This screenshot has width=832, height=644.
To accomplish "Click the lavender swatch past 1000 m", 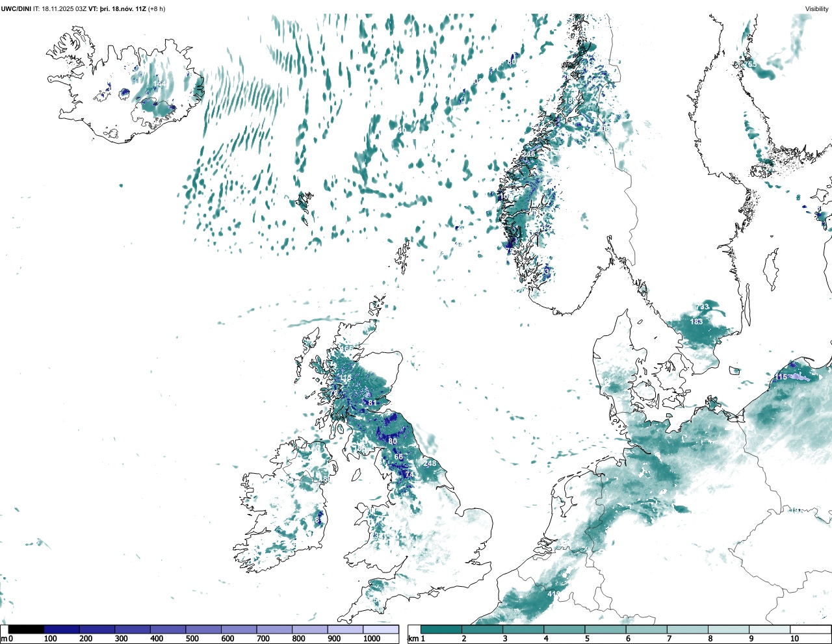I will (381, 629).
